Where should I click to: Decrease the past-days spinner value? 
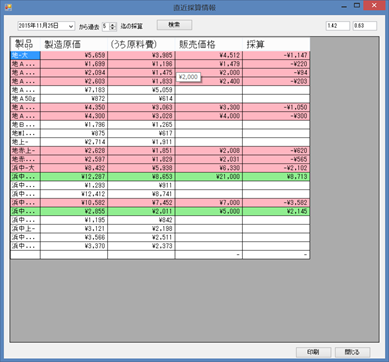(113, 28)
